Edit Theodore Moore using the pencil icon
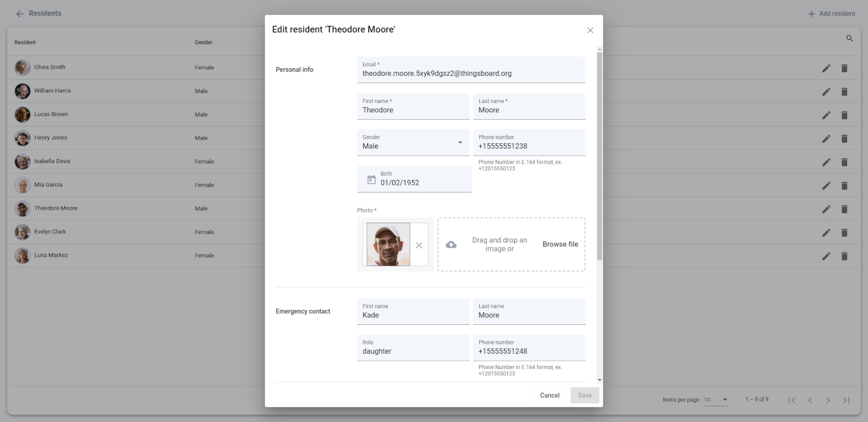The width and height of the screenshot is (868, 422). point(826,209)
